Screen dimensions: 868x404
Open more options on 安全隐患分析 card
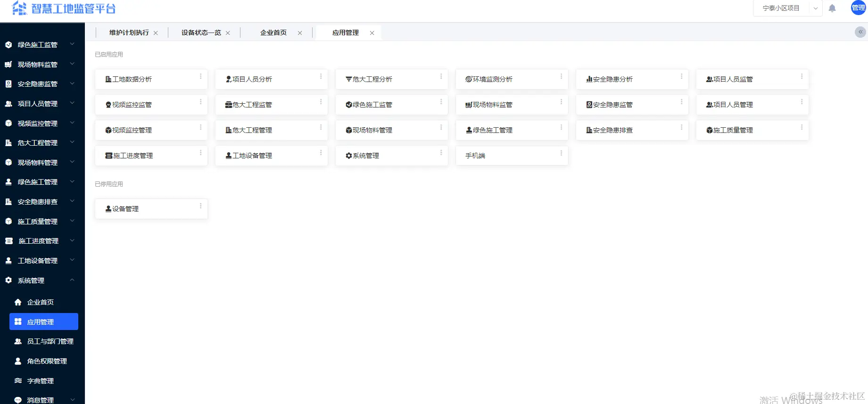click(x=681, y=76)
